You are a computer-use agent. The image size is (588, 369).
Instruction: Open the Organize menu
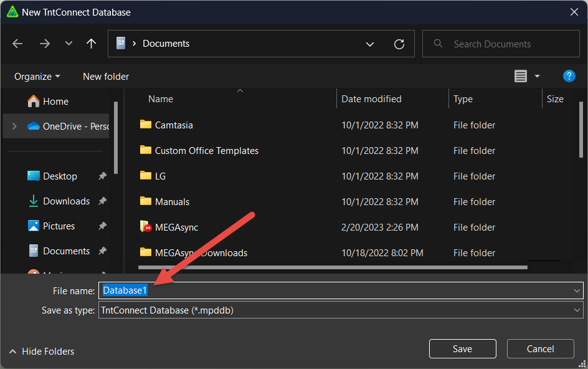pyautogui.click(x=37, y=77)
